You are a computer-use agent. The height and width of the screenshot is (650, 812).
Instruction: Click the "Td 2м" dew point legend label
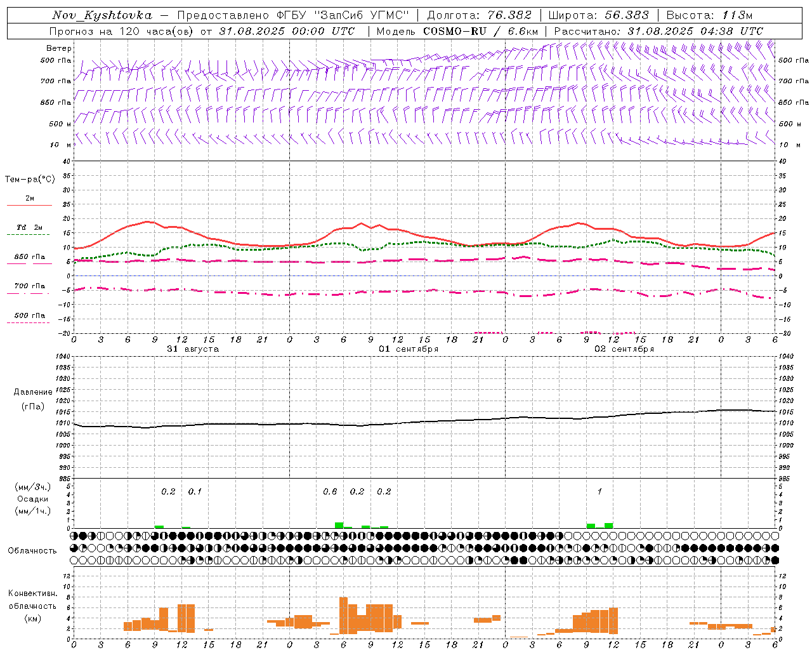tap(29, 227)
